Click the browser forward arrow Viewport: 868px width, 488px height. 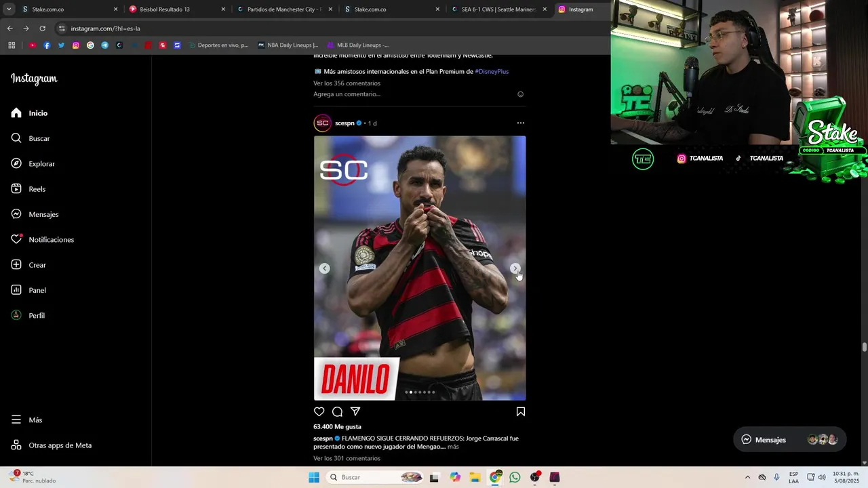pos(26,28)
